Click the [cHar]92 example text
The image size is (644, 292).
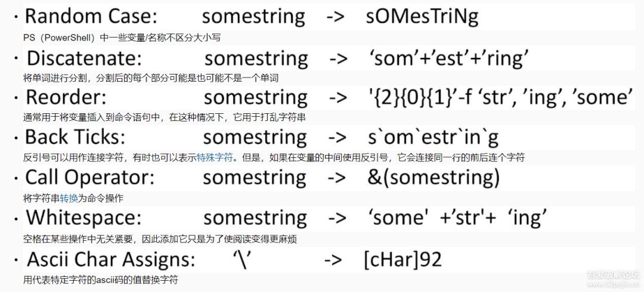point(403,260)
